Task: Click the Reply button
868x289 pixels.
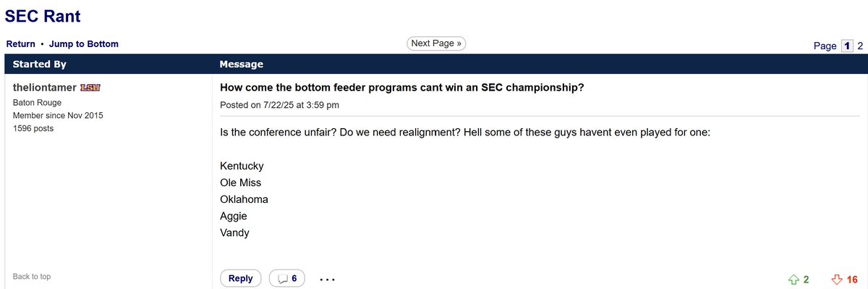Action: coord(240,278)
